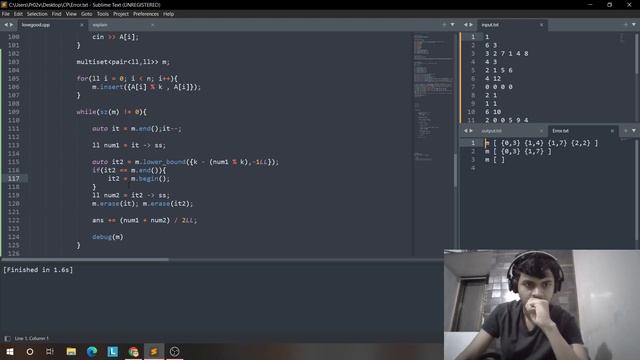
Task: Open the Edit menu
Action: pyautogui.click(x=18, y=14)
